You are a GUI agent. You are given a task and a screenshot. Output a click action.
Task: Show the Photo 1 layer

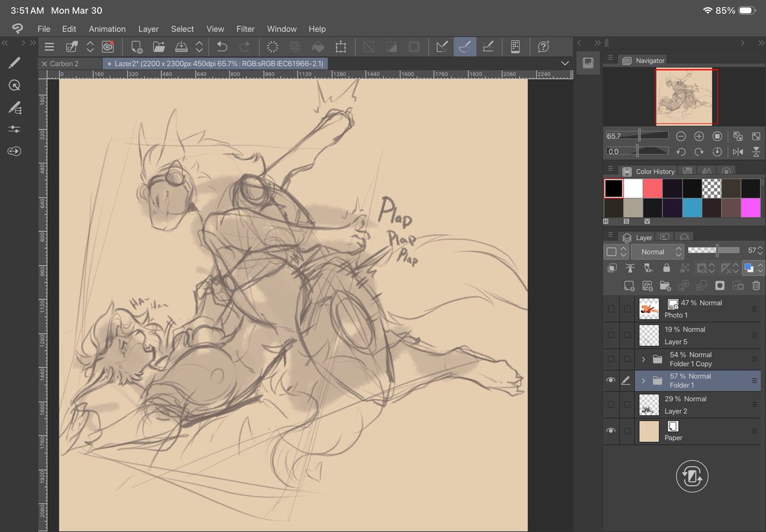611,309
